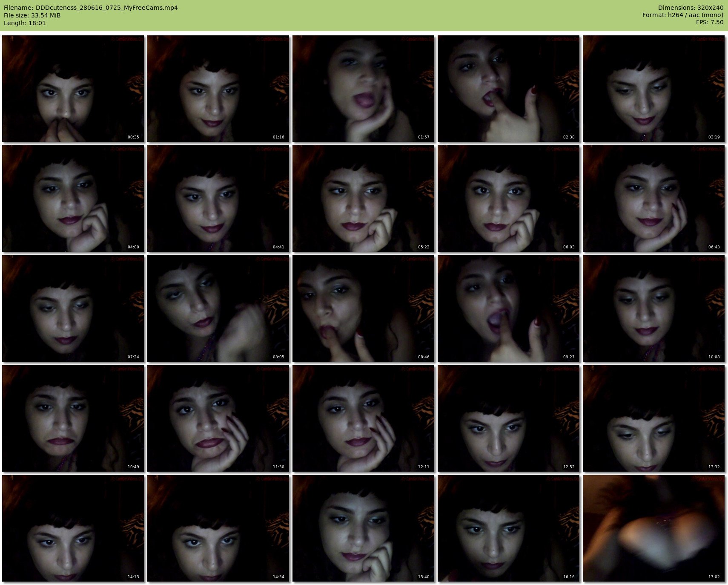Click the thumbnail at 14:13
This screenshot has height=585, width=728.
pyautogui.click(x=73, y=528)
